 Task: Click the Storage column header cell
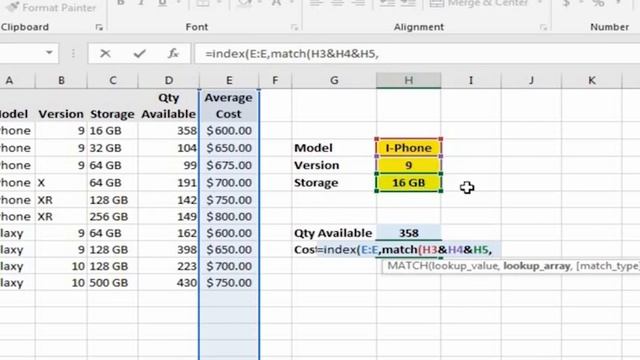coord(112,114)
